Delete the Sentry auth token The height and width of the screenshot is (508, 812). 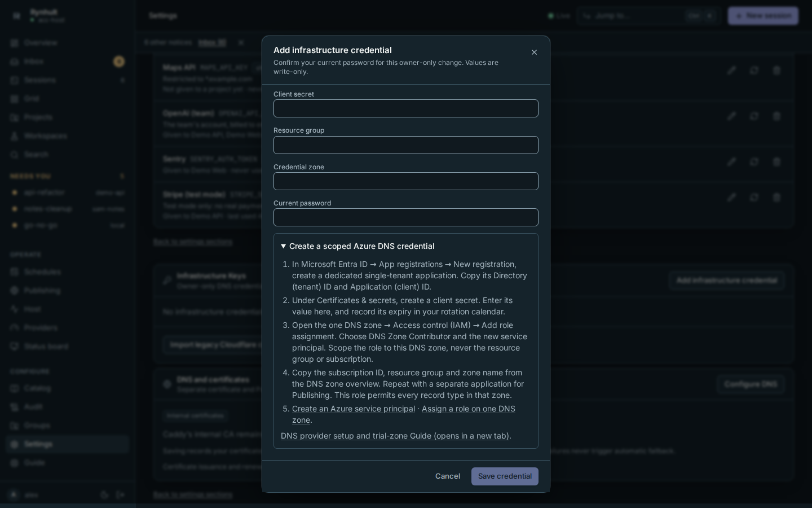(x=776, y=162)
